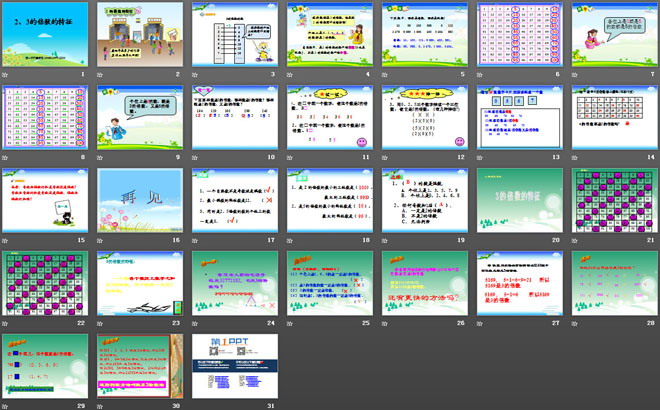660x410 pixels.
Task: Click the animation star under slide 9
Action: click(100, 158)
